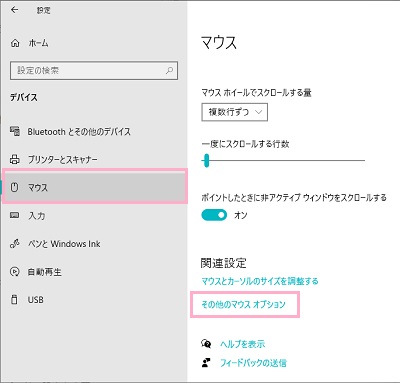Click the マウス ホイールでスクロールする量 label
Image resolution: width=400 pixels, height=383 pixels.
pos(256,92)
